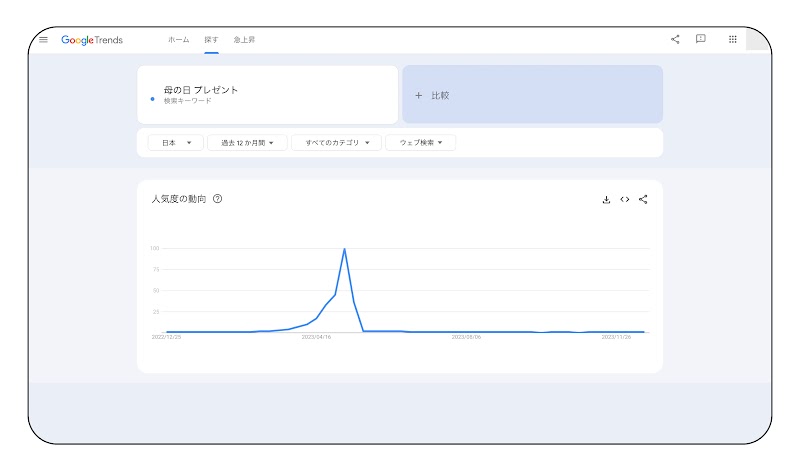Open the Google apps grid
This screenshot has width=800, height=471.
[x=733, y=39]
